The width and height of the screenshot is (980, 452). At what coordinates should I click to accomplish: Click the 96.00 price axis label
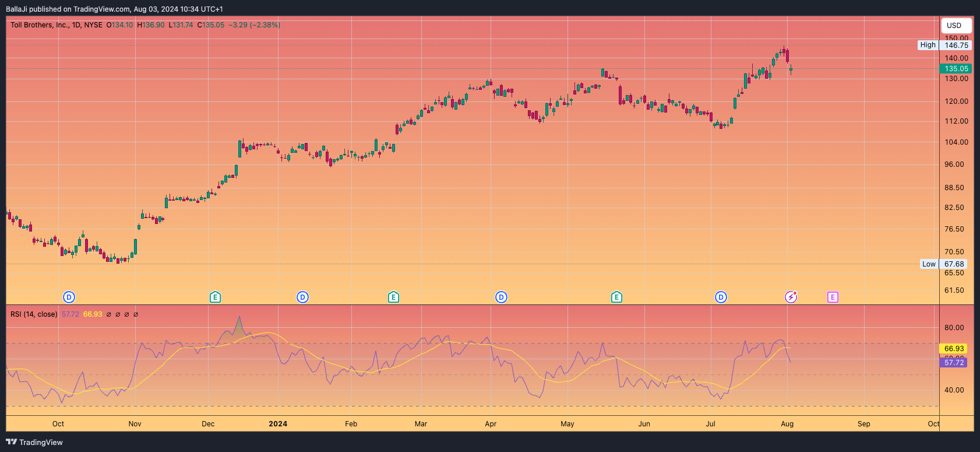click(x=954, y=164)
